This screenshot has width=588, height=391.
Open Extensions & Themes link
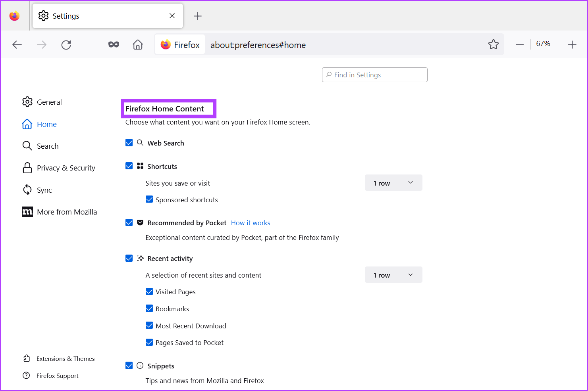[x=66, y=359]
